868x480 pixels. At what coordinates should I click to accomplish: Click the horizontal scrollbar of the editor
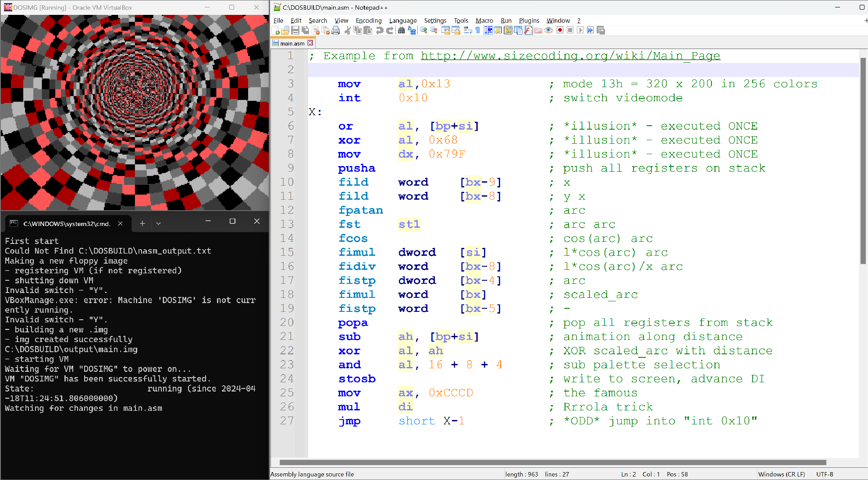[552, 462]
